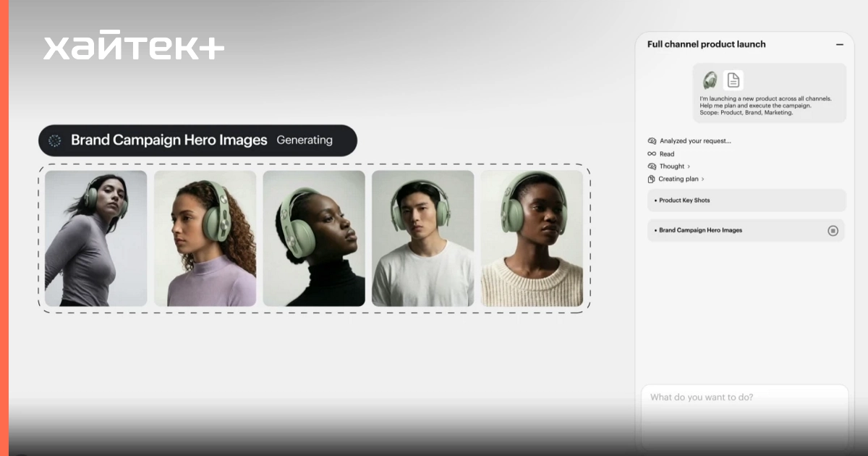Click the glasses icon next to Read
Screen dimensions: 868x456
652,154
